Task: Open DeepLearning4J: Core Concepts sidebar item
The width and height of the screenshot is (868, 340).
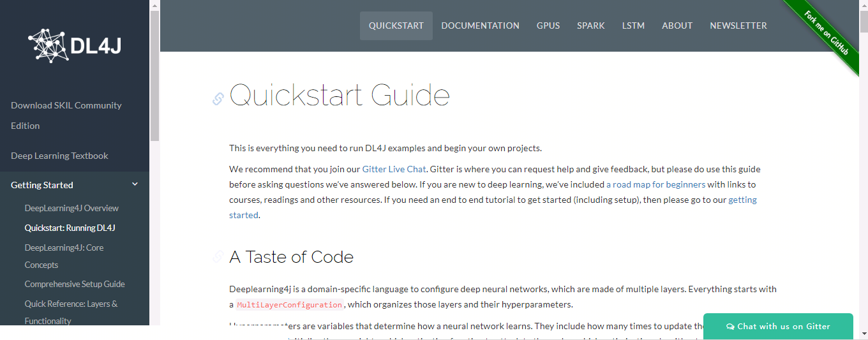Action: click(64, 256)
